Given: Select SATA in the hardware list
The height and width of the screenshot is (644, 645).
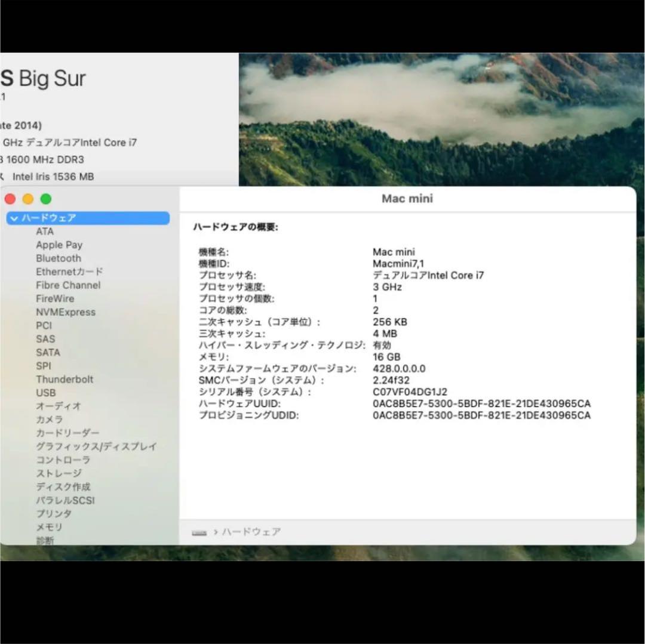Looking at the screenshot, I should (47, 352).
